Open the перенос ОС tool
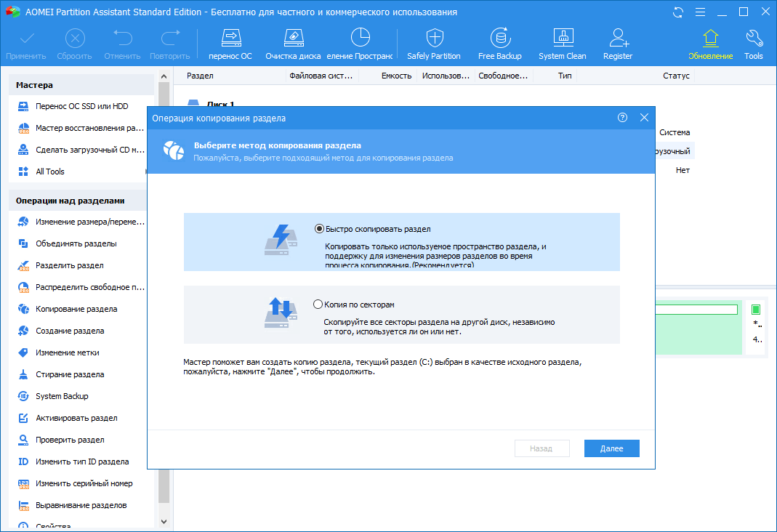 pos(230,44)
